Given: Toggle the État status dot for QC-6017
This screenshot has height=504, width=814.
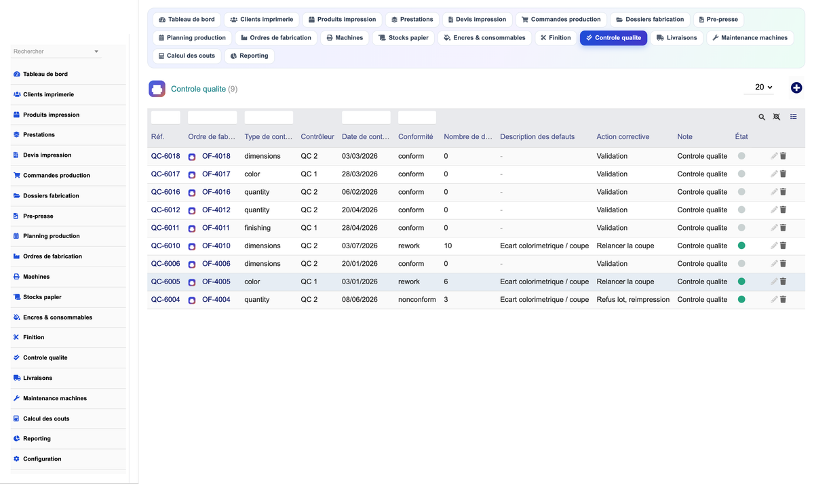Looking at the screenshot, I should (x=741, y=174).
